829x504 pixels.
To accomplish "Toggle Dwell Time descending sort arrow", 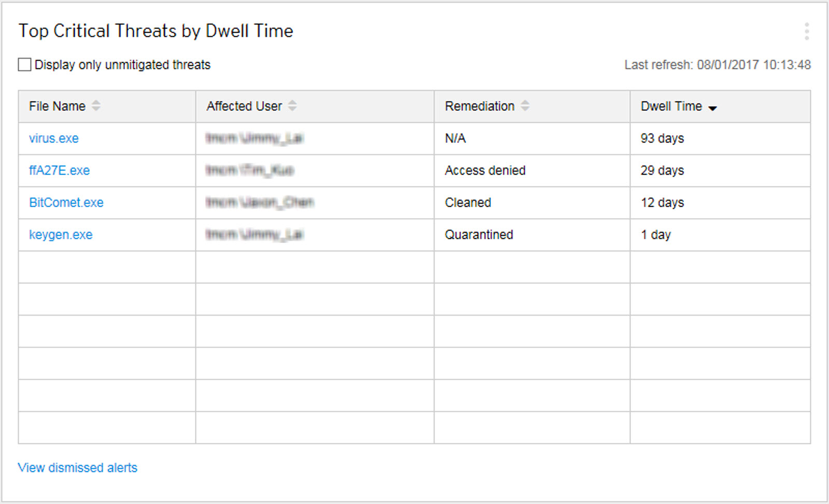I will 713,108.
